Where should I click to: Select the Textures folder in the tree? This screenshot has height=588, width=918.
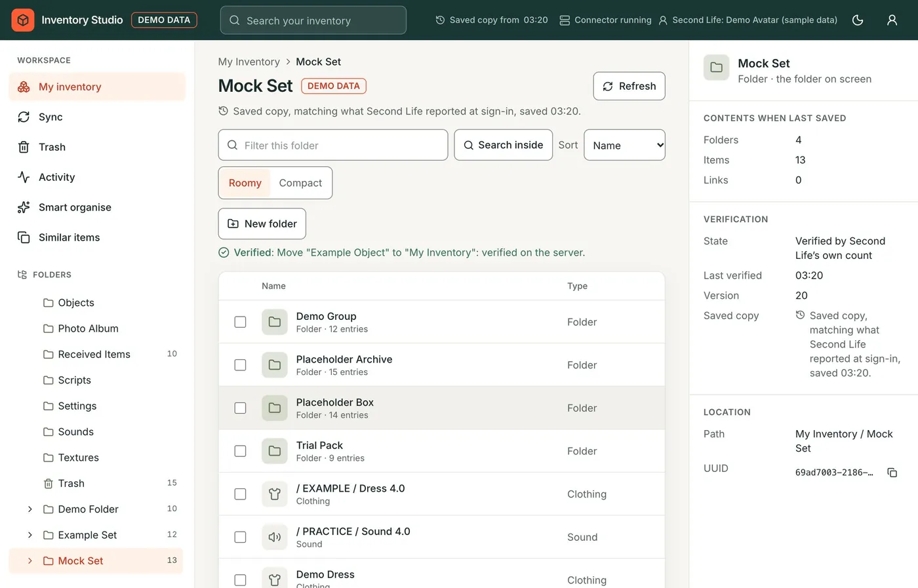coord(96,458)
